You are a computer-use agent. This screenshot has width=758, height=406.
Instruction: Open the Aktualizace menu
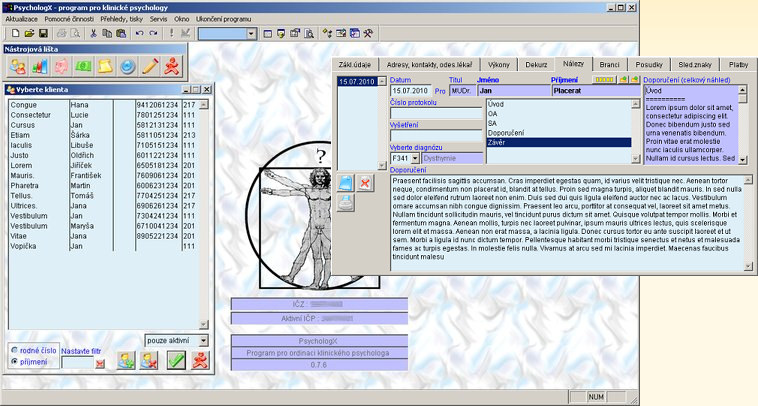[x=21, y=19]
